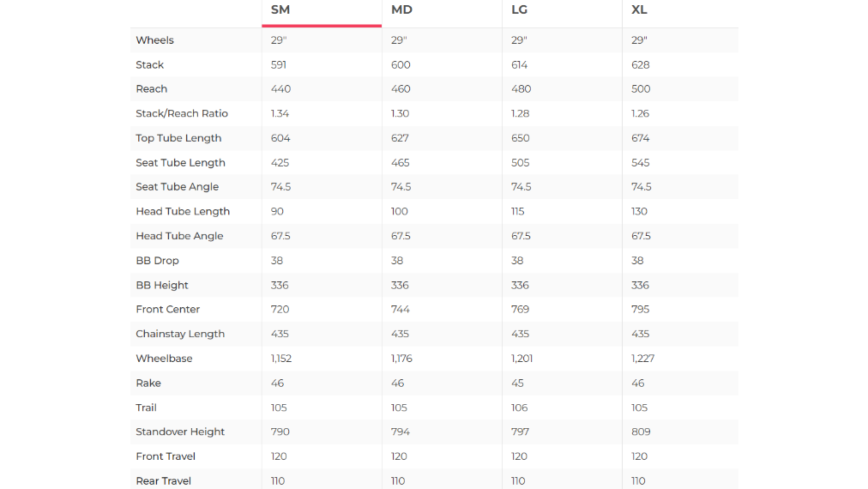
Task: Select the LG stack value 614
Action: [x=519, y=65]
